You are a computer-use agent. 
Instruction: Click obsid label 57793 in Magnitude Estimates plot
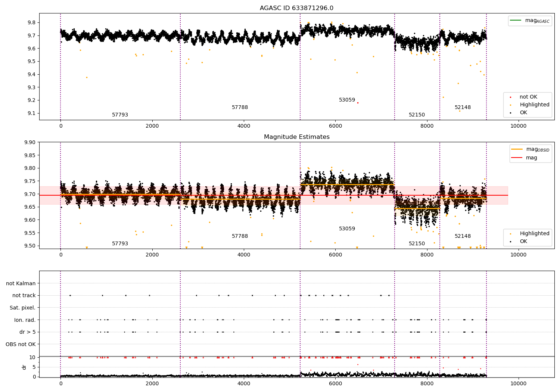pos(120,244)
